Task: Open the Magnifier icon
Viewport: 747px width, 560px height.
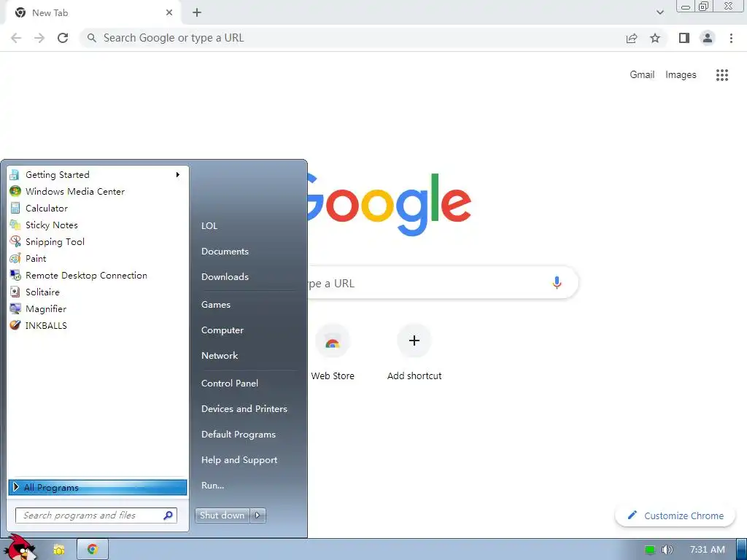Action: point(15,308)
